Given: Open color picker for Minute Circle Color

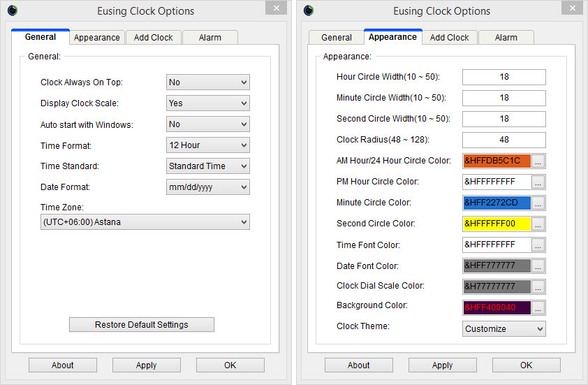Looking at the screenshot, I should tap(538, 203).
